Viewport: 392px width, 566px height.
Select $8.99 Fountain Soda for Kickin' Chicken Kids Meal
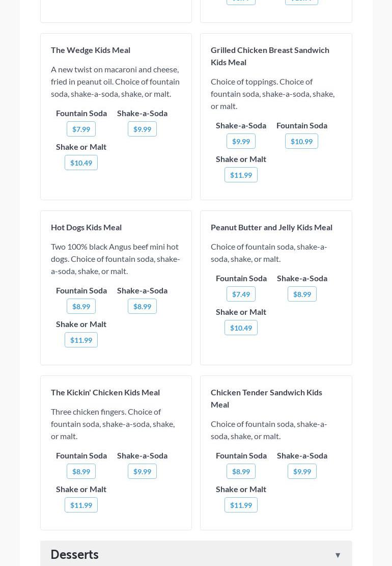click(81, 472)
